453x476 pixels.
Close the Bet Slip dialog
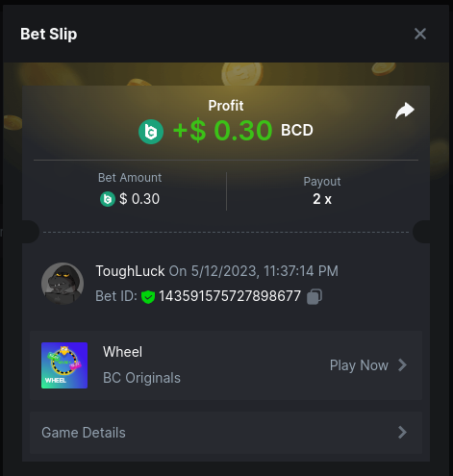(420, 34)
